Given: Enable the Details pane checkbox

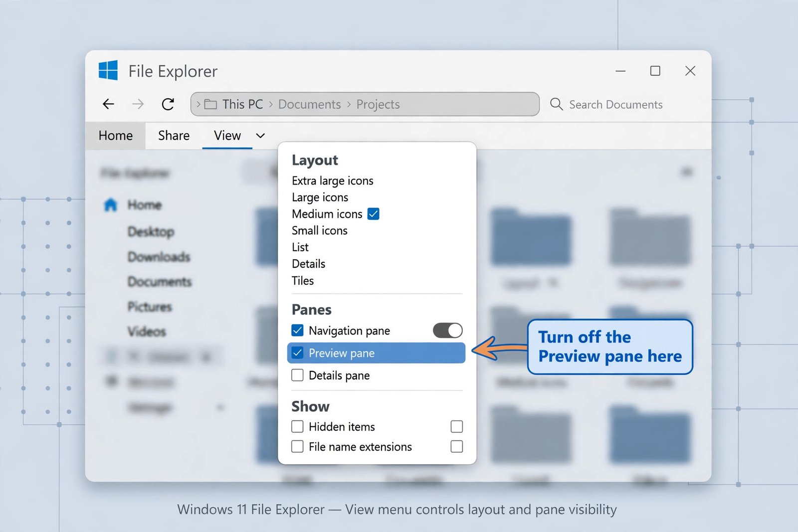Looking at the screenshot, I should pyautogui.click(x=297, y=375).
